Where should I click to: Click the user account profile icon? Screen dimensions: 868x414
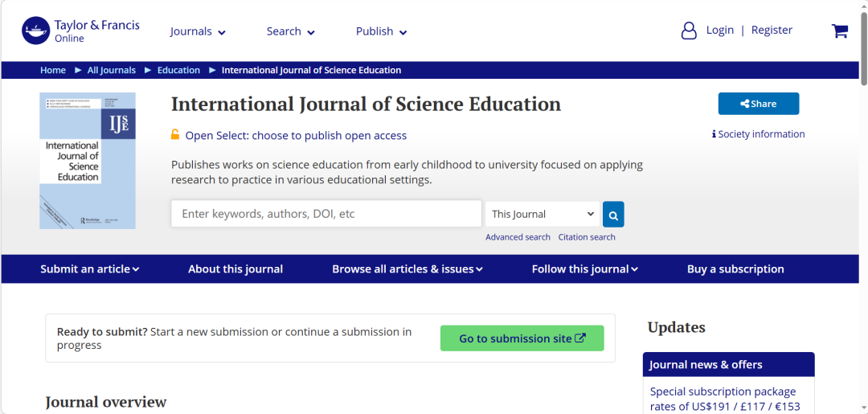tap(689, 31)
